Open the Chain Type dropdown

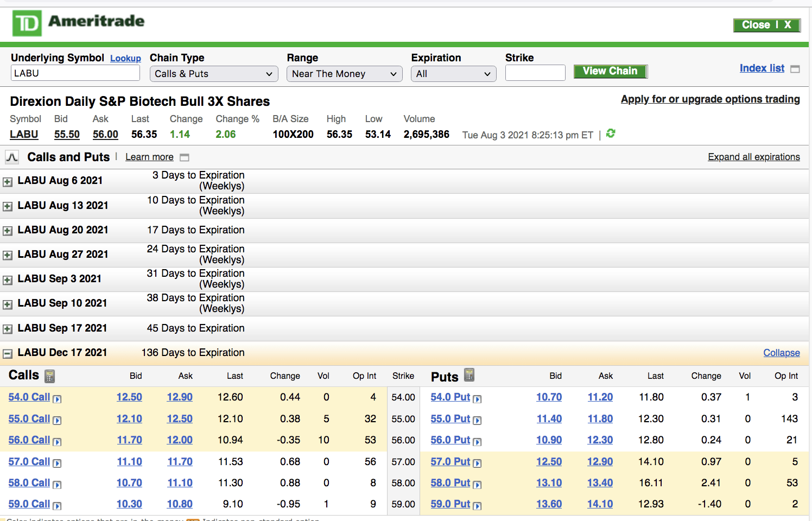(214, 74)
